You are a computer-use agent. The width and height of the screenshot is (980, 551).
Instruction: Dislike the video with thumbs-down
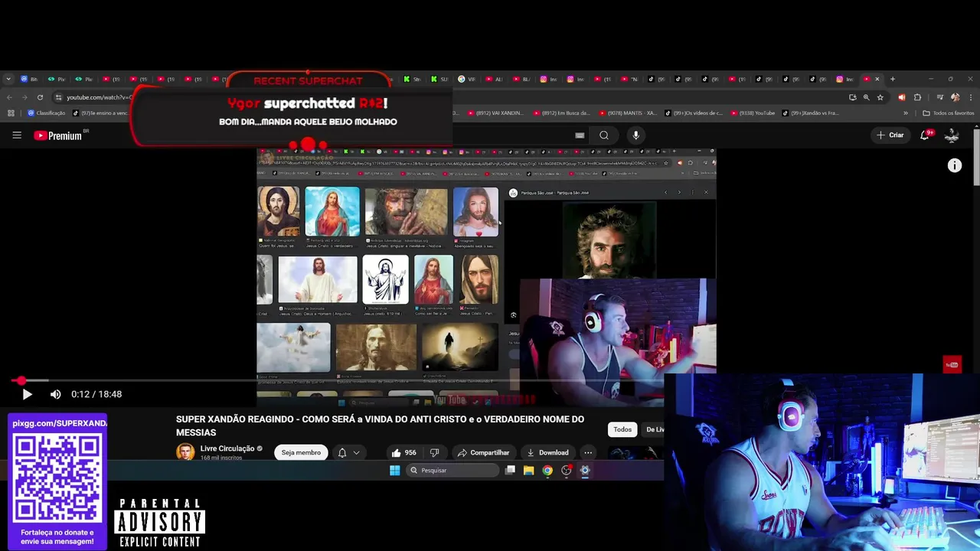[x=434, y=452]
